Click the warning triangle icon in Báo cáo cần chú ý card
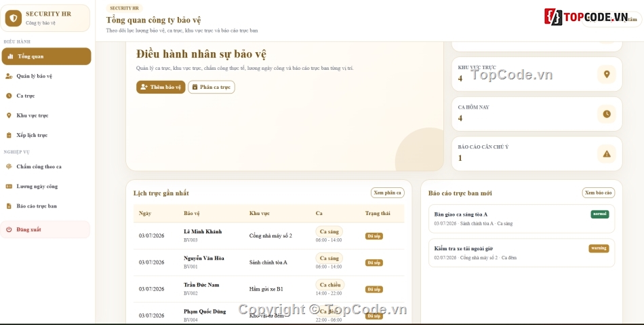The image size is (644, 325). (x=607, y=154)
